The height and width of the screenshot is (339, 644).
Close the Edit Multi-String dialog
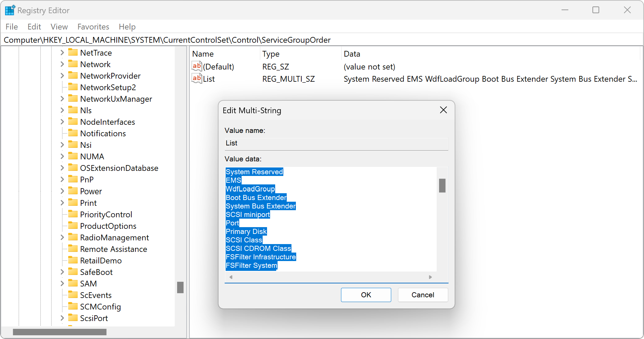(443, 110)
